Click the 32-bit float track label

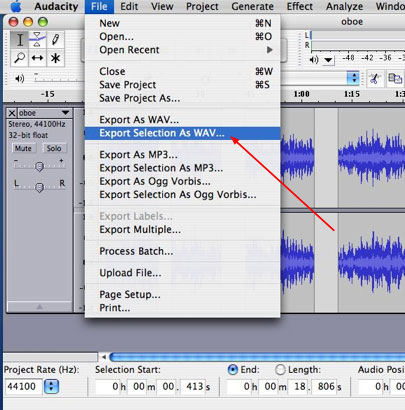(x=28, y=135)
